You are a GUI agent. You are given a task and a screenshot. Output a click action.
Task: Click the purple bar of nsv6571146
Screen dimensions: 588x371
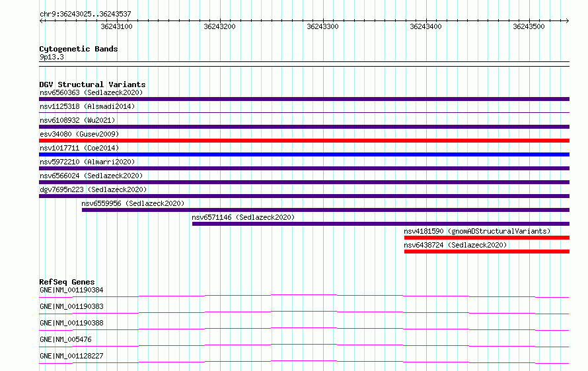pos(381,224)
